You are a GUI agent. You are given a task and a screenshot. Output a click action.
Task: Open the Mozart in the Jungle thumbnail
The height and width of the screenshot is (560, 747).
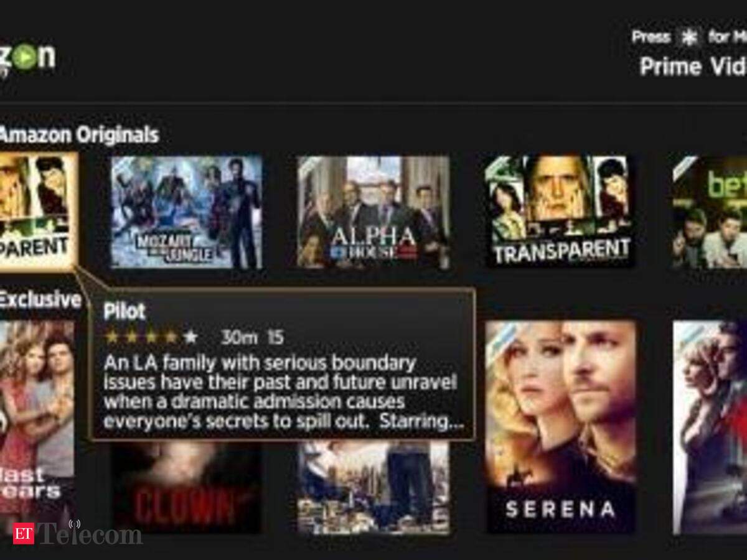point(186,212)
